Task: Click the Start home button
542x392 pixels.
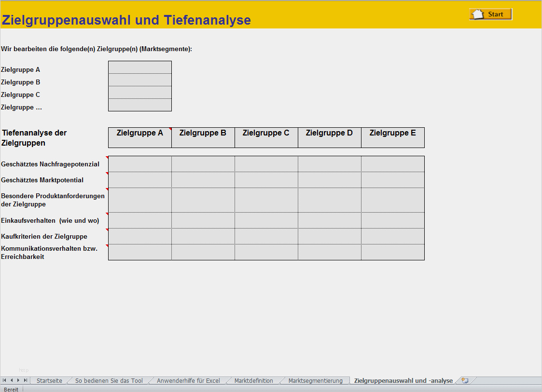Action: [490, 14]
